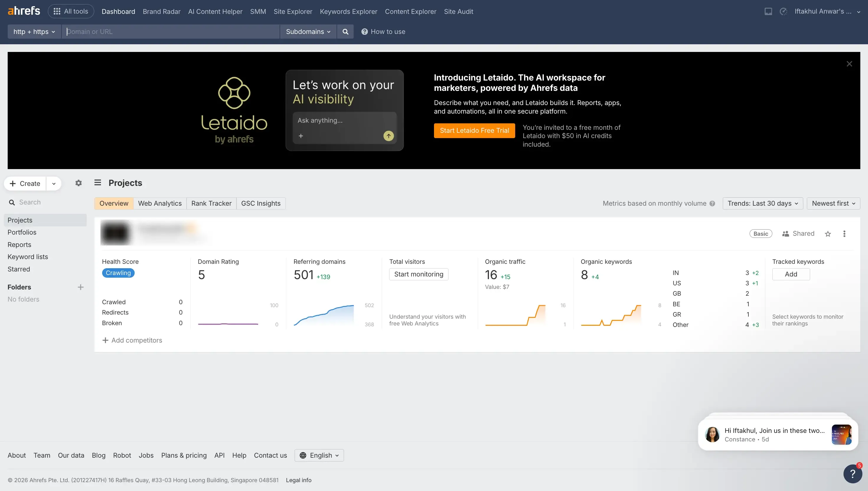Click the sidebar search magnifier icon
Screen dimensions: 868x491
tap(12, 202)
